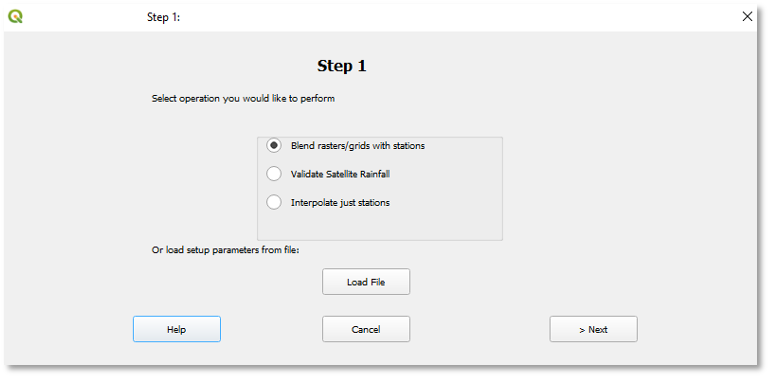770x378 pixels.
Task: Click 'Select operation you would like to perform' text
Action: tap(243, 99)
